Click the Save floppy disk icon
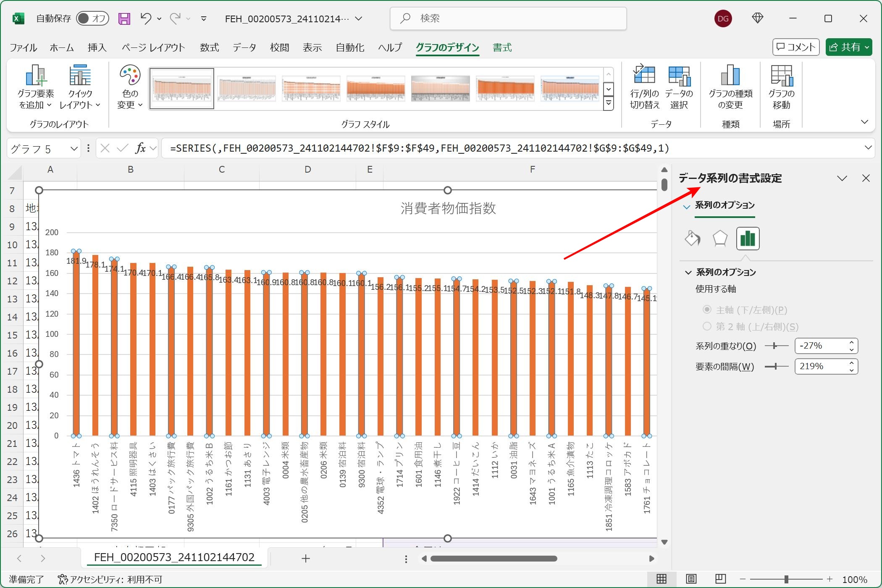The height and width of the screenshot is (588, 882). pyautogui.click(x=124, y=18)
